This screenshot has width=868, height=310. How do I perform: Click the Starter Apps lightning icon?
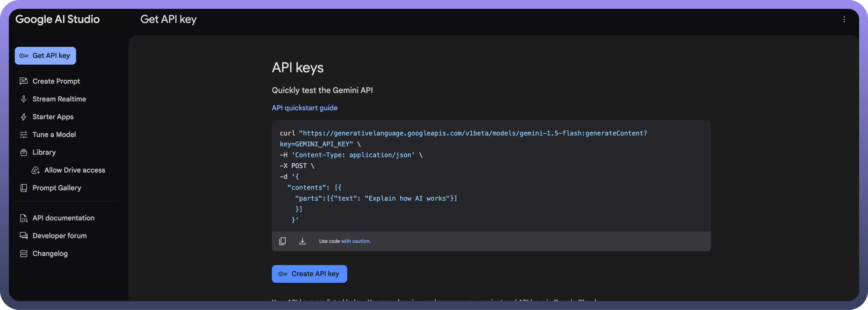(24, 117)
